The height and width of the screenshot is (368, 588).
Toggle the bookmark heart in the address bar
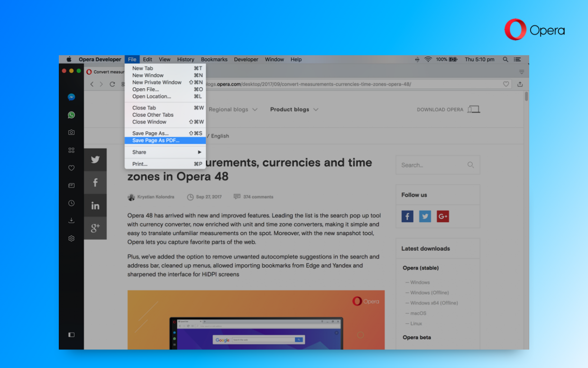tap(506, 84)
